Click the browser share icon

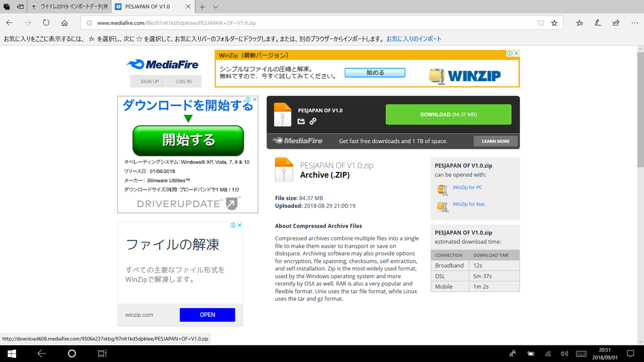616,23
